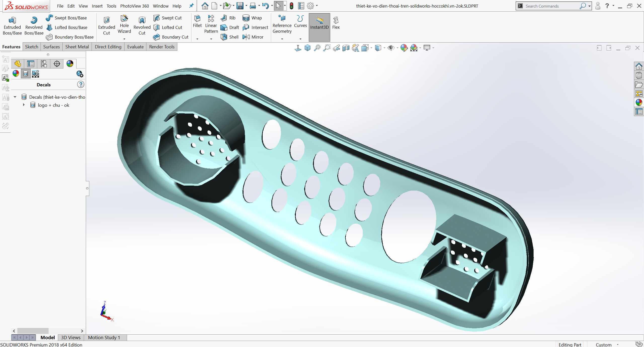Select the Shell tool icon
Image resolution: width=644 pixels, height=347 pixels.
[223, 36]
